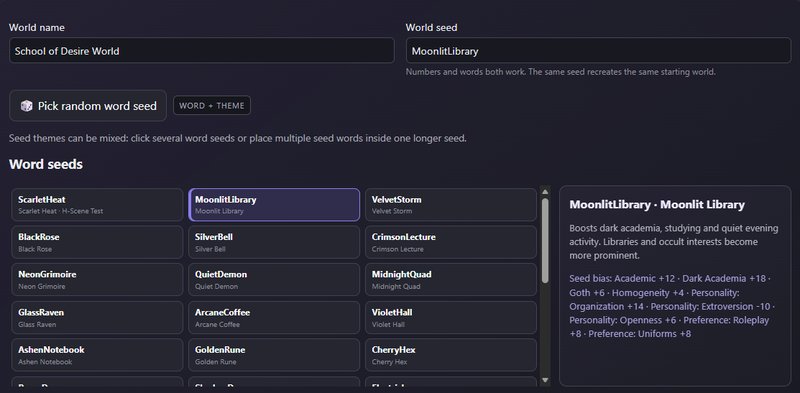
Task: Select the MidnightQuad word seed
Action: tap(451, 280)
